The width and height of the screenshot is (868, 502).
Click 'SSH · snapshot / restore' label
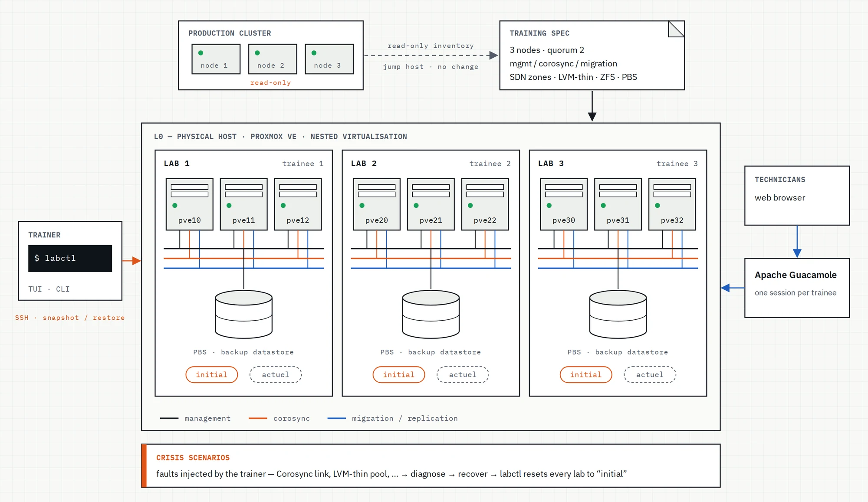pyautogui.click(x=70, y=318)
